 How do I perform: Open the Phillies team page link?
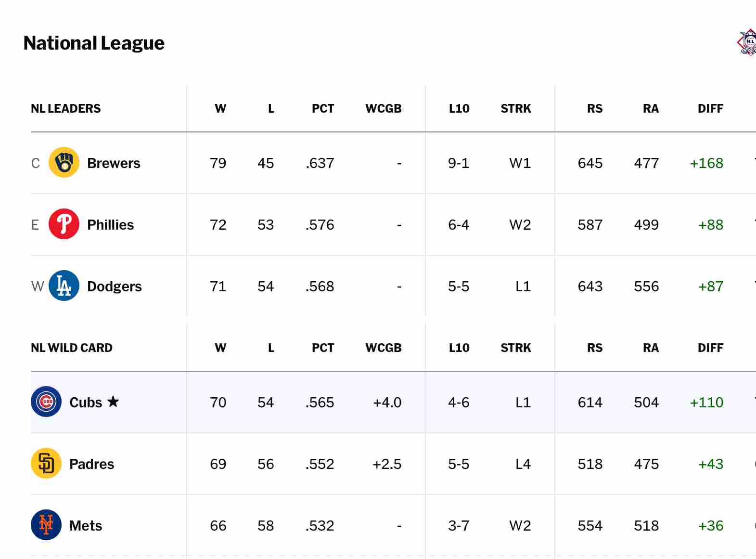point(110,225)
